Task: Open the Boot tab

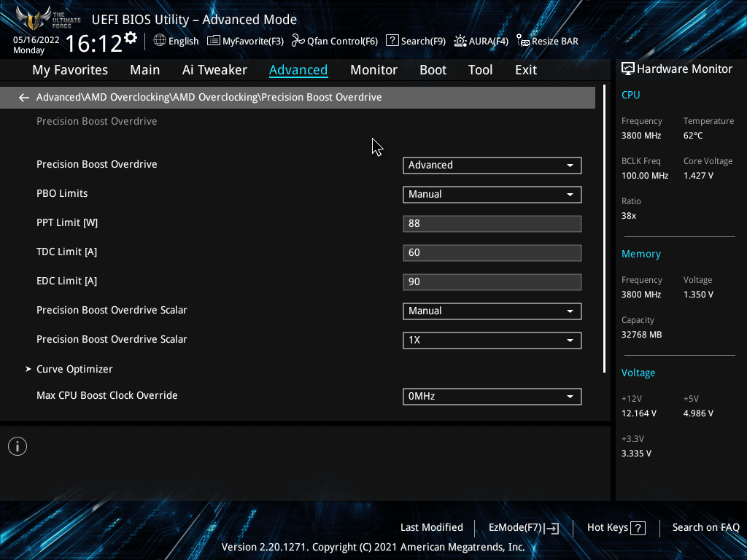Action: tap(433, 70)
